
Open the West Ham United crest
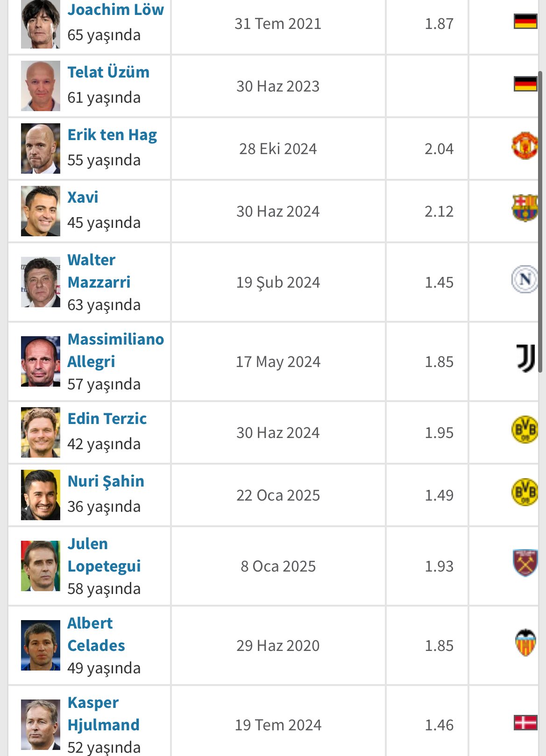pos(525,563)
